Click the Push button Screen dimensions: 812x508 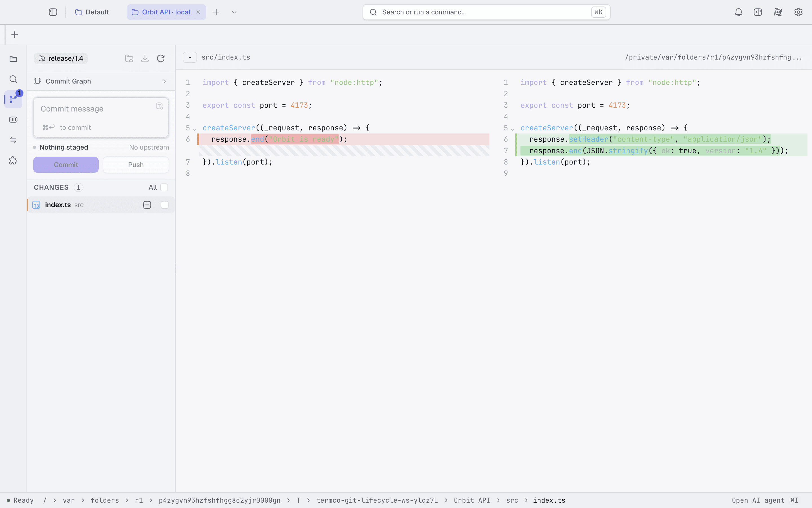tap(136, 165)
